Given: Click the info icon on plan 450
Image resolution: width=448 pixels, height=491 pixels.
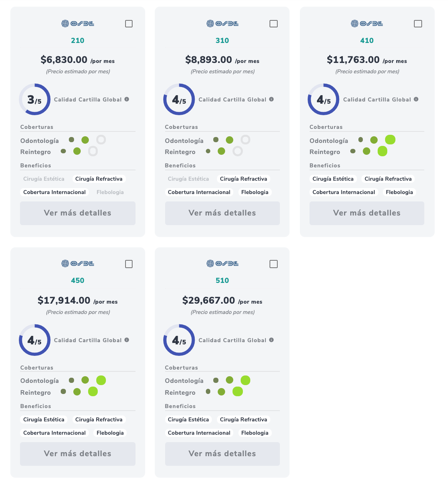Looking at the screenshot, I should tap(127, 340).
